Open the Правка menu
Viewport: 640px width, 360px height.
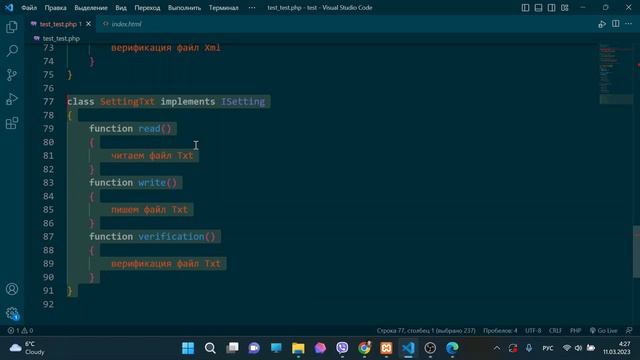pos(56,8)
